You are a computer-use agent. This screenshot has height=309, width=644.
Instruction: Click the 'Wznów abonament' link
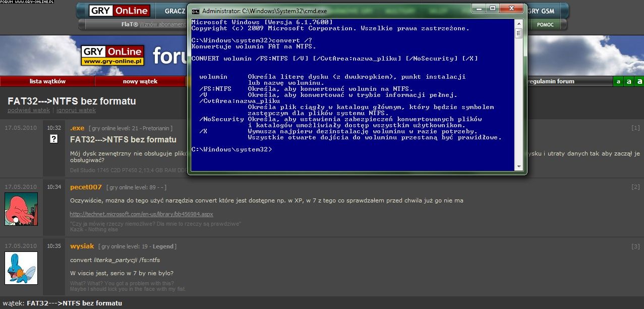pyautogui.click(x=162, y=24)
